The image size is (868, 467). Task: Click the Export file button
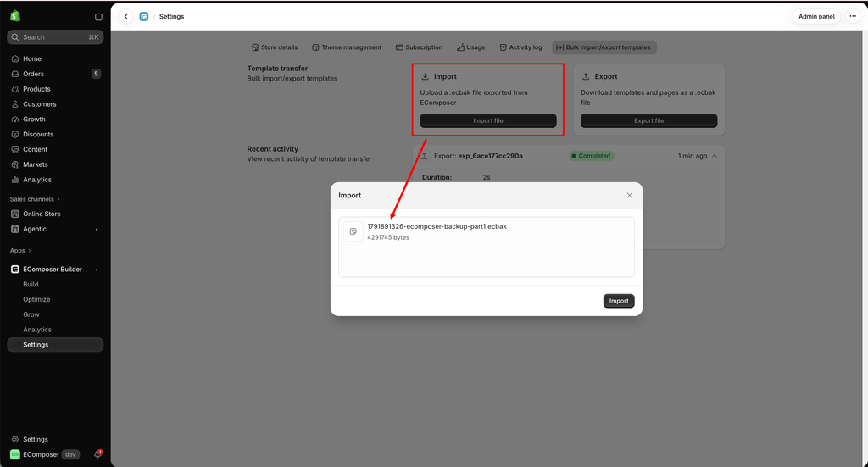tap(648, 120)
